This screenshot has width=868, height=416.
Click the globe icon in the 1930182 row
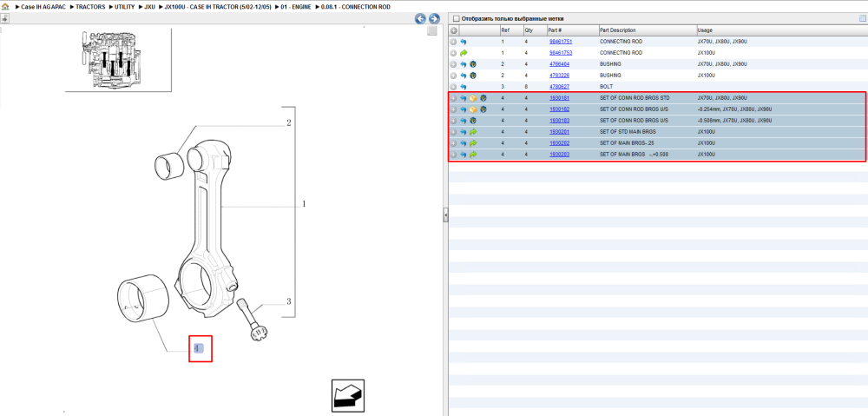[x=483, y=109]
